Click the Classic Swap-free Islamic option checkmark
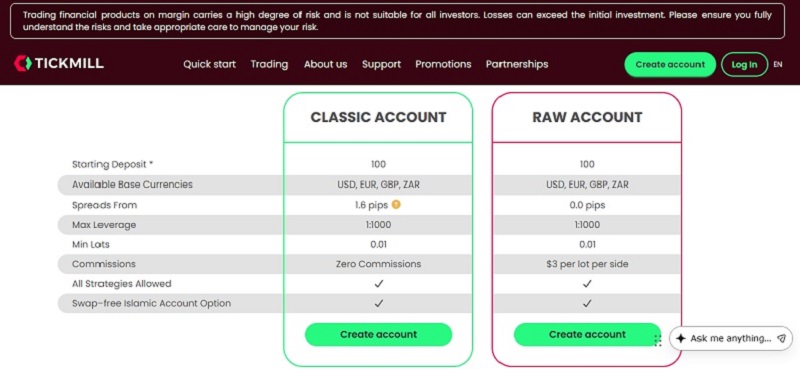The image size is (800, 369). [x=379, y=303]
